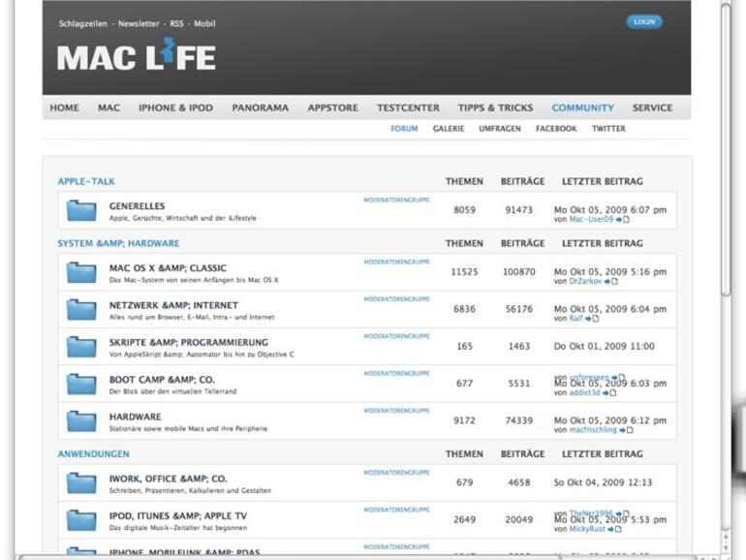Click the Hardware forum folder icon
The image size is (746, 560).
click(x=81, y=420)
